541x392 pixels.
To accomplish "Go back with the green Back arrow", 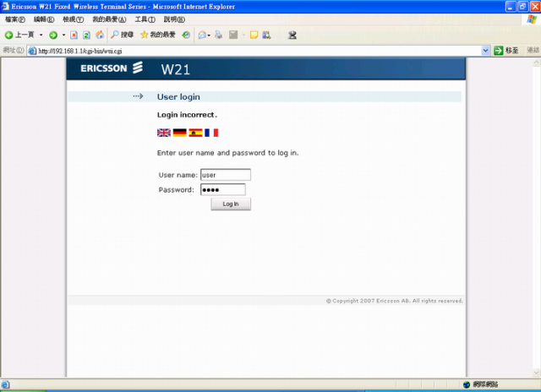I will [19, 35].
